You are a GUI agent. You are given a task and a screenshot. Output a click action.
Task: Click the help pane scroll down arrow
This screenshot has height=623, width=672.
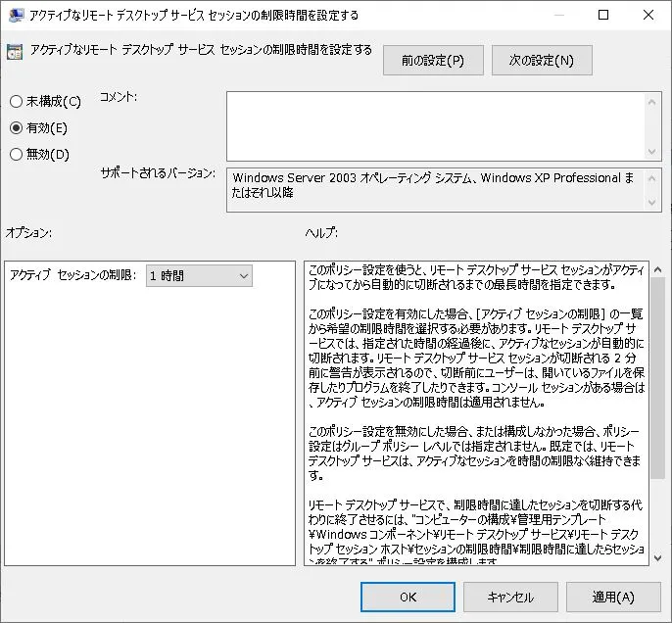(x=658, y=557)
